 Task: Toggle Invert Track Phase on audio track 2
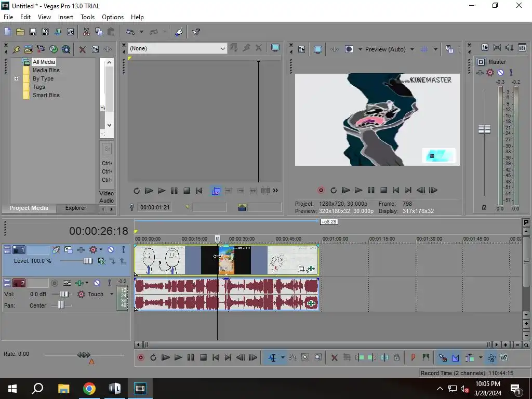click(x=67, y=283)
